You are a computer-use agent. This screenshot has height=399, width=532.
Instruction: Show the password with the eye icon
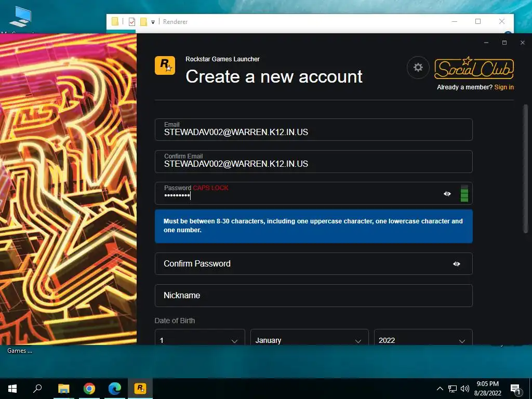point(447,194)
